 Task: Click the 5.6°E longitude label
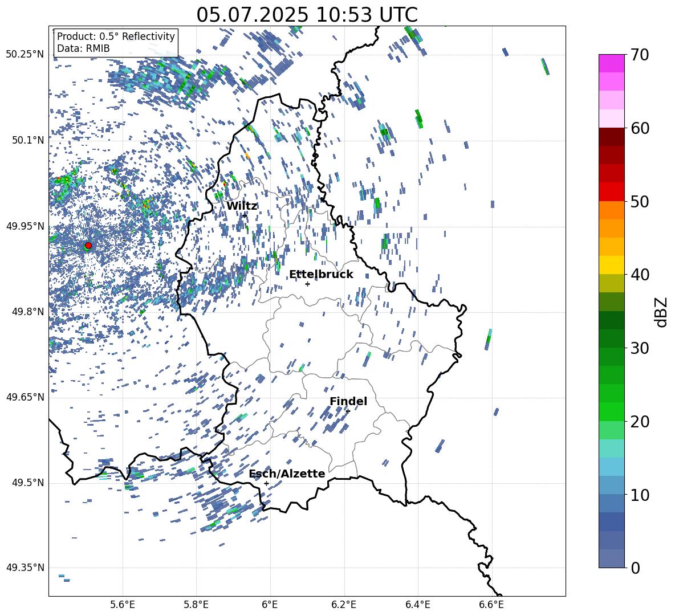[x=123, y=605]
